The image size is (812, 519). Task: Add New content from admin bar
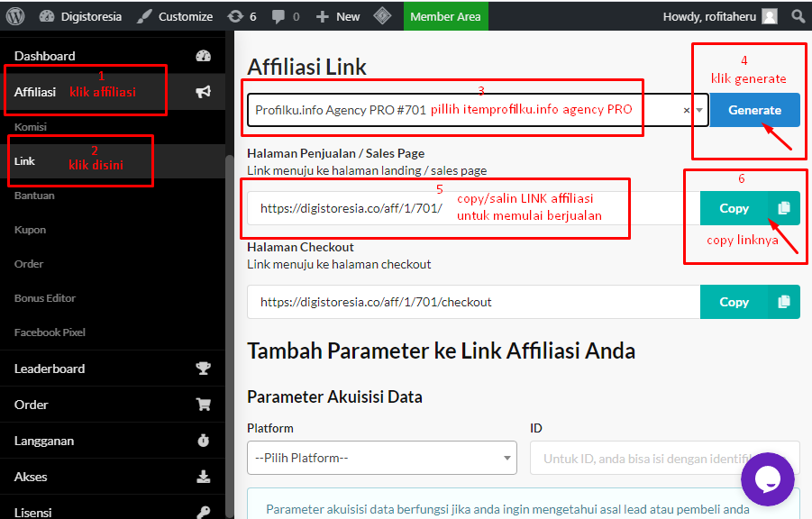tap(338, 16)
